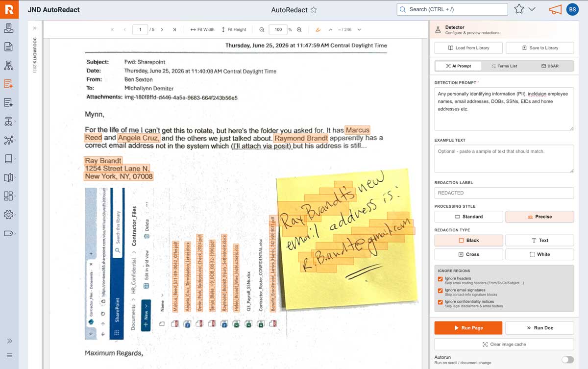
Task: Uncheck Ignore confidentiality notices checkbox
Action: (440, 302)
